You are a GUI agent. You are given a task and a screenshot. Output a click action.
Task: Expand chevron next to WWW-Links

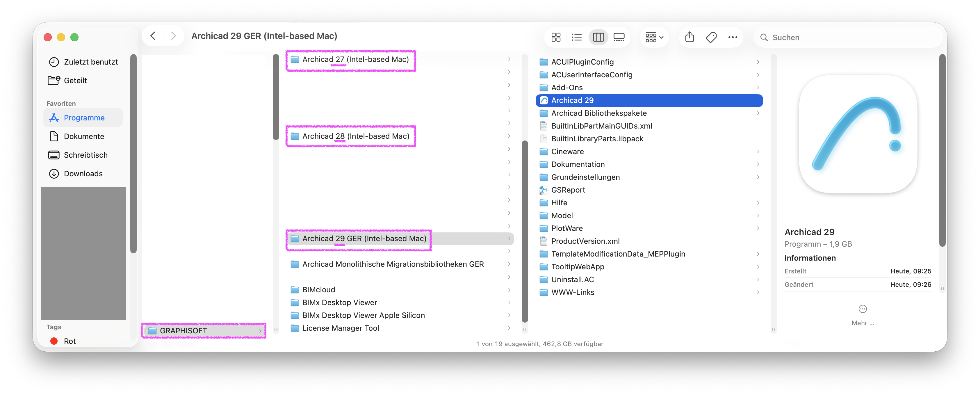coord(758,293)
